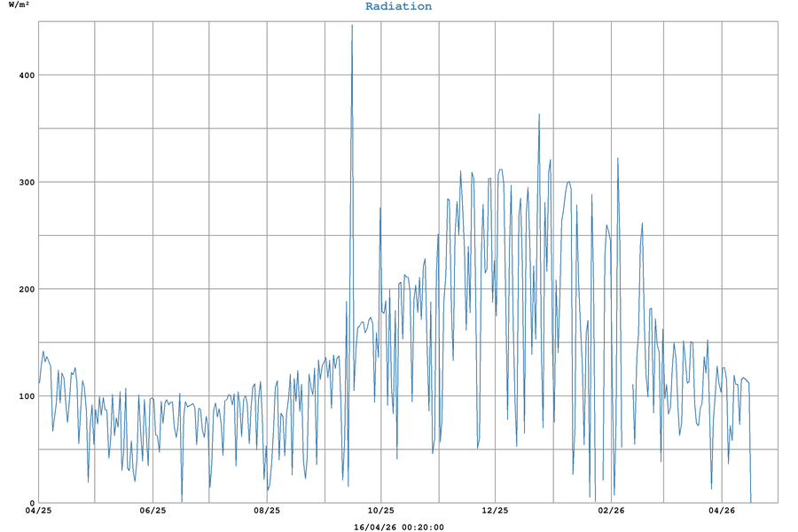Pick the 12/25 x-axis date label
This screenshot has width=798, height=532.
pos(495,511)
